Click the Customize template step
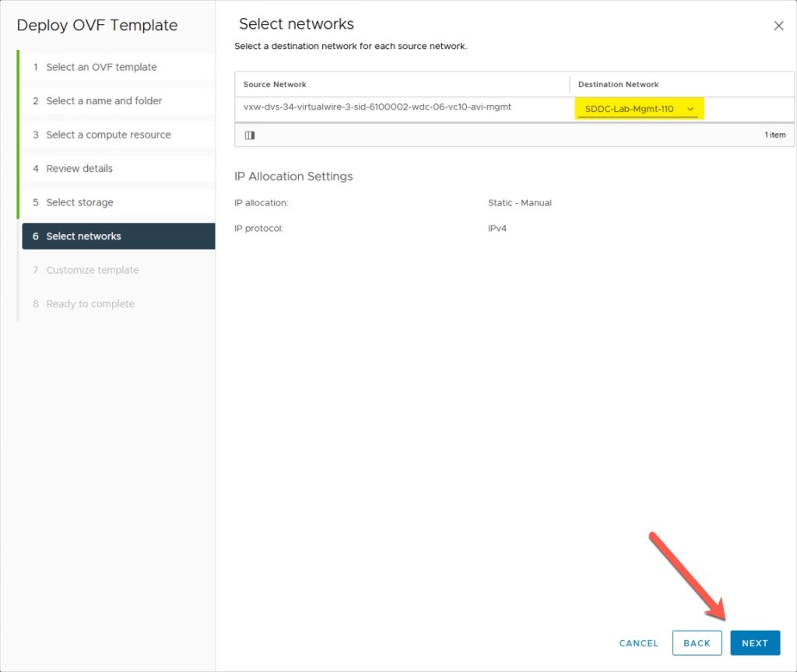This screenshot has height=672, width=797. click(92, 270)
